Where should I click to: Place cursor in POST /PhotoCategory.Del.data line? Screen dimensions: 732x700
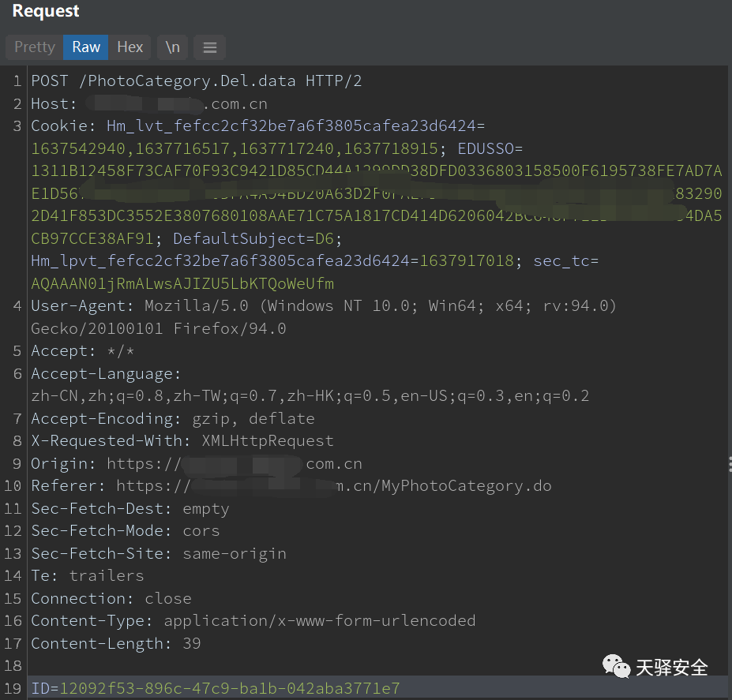(x=196, y=81)
